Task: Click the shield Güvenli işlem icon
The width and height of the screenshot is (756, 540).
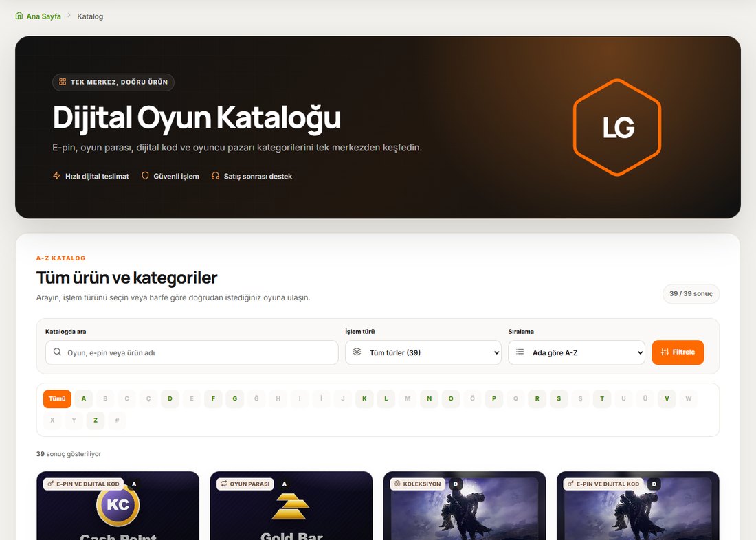Action: point(145,176)
